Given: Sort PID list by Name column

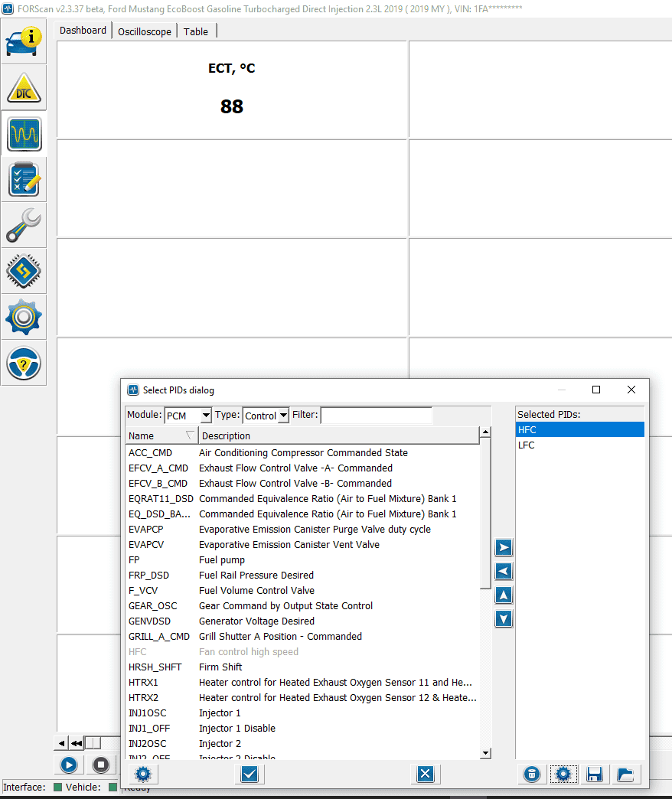Looking at the screenshot, I should coord(161,435).
